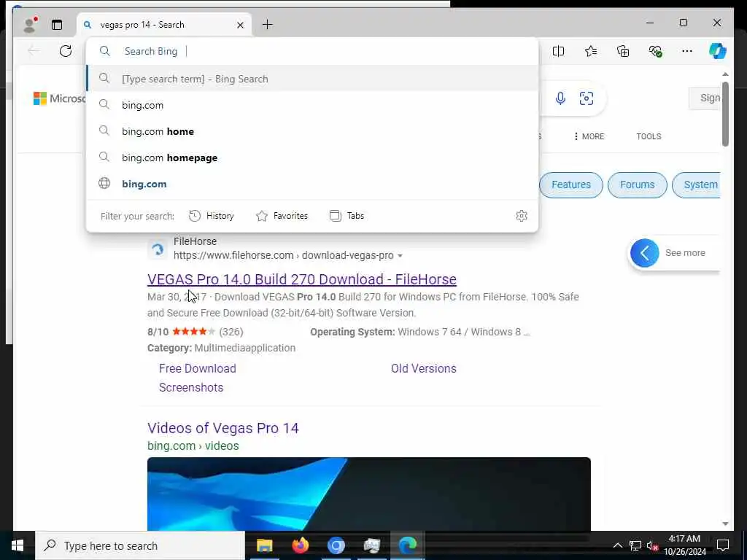Screen dimensions: 747x560
Task: Open Firefox from the taskbar
Action: click(300, 545)
